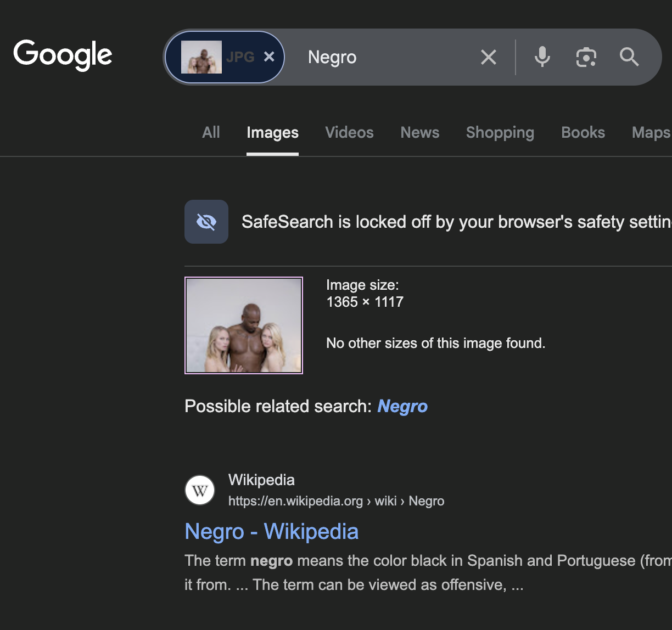
Task: Click the Wikipedia favicon icon
Action: [x=200, y=490]
